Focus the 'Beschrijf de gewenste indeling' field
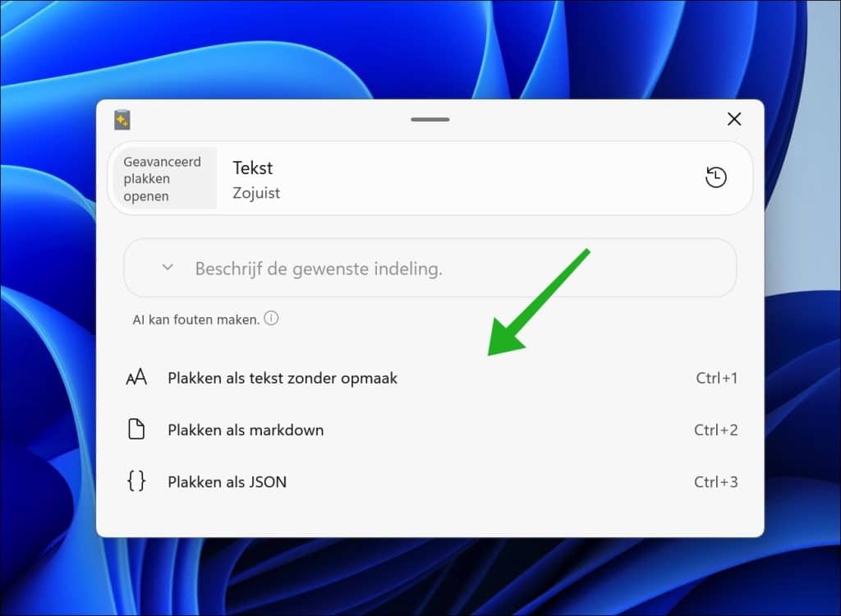 [x=430, y=268]
